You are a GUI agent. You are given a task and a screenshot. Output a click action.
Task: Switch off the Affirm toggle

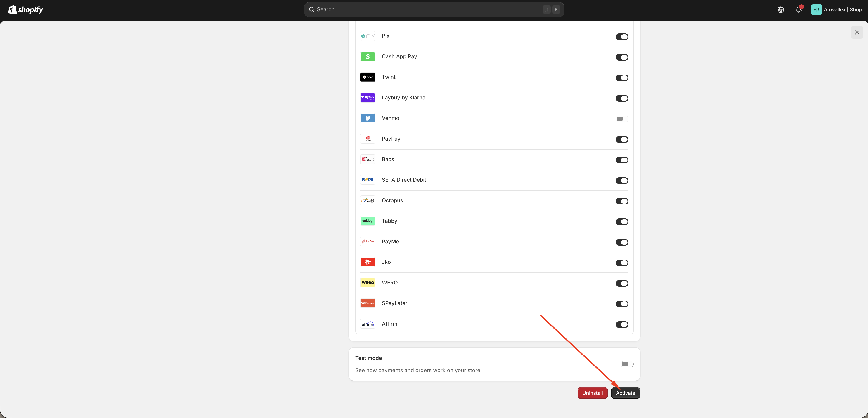[x=622, y=324]
